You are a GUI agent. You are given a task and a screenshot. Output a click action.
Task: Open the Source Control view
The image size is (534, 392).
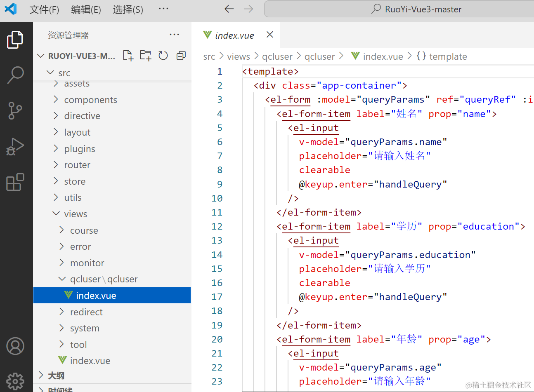(x=15, y=110)
